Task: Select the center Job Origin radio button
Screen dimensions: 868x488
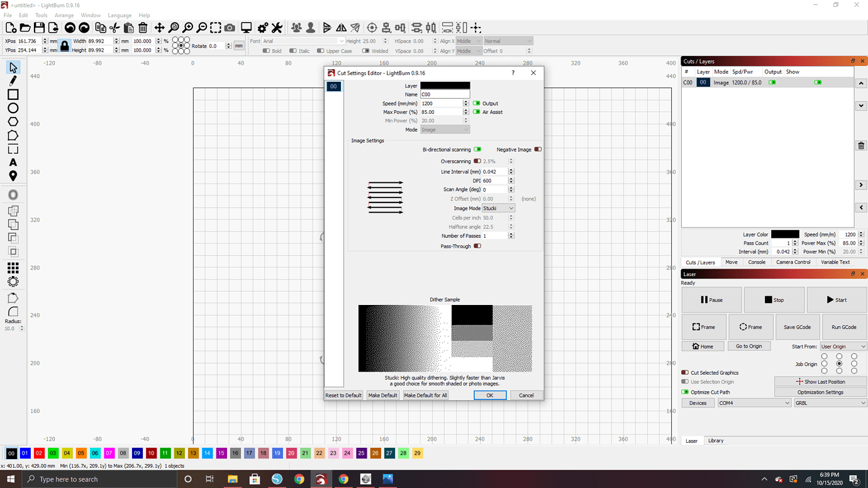Action: (839, 363)
